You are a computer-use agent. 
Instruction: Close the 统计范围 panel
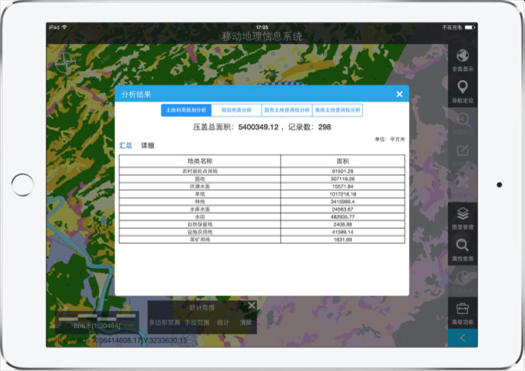[x=251, y=305]
